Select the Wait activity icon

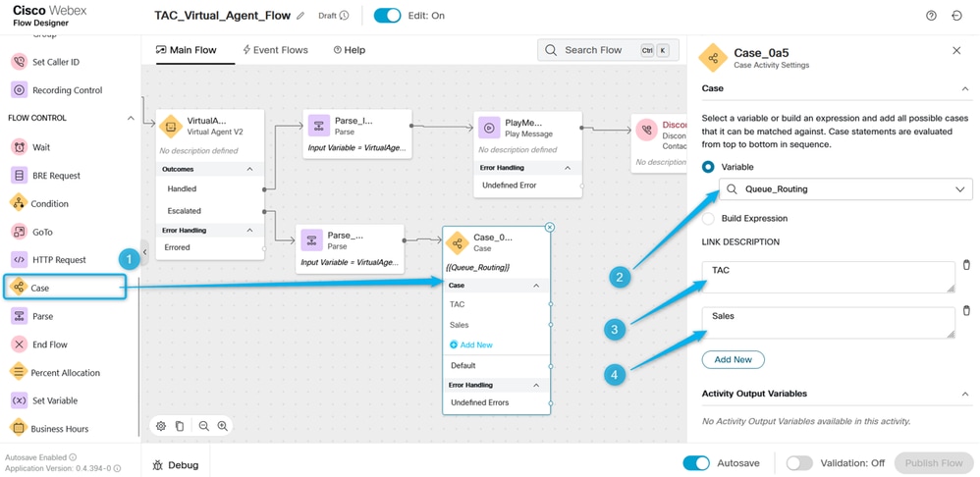19,147
